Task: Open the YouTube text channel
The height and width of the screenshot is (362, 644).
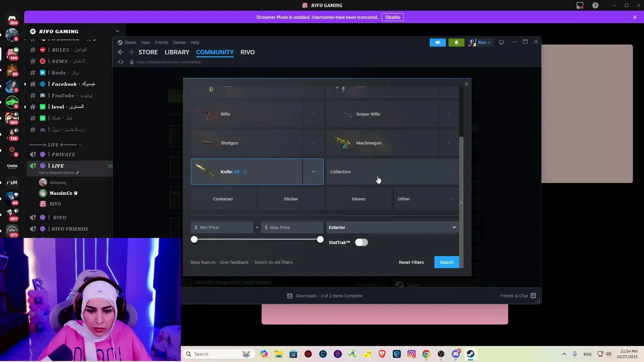Action: (69, 96)
